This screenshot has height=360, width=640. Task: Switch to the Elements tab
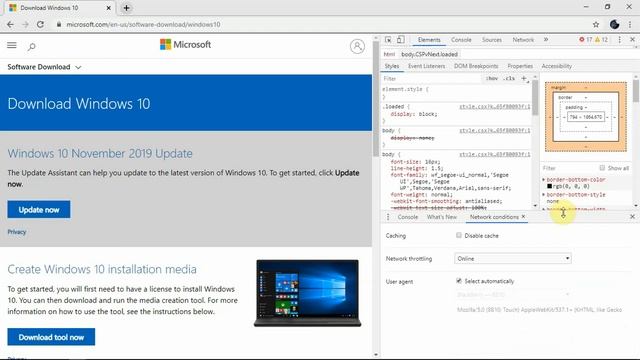point(429,40)
